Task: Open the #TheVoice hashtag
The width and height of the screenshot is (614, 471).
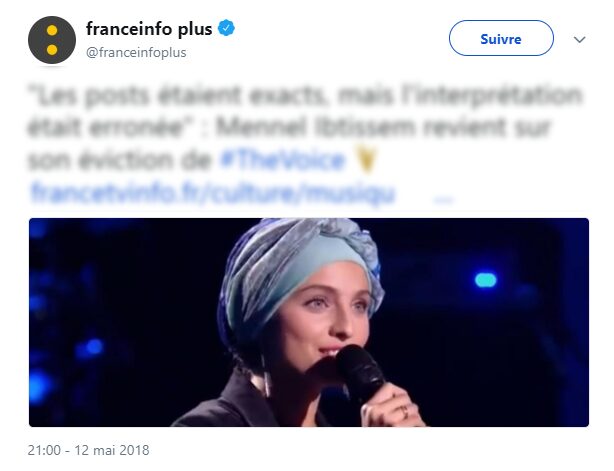Action: pyautogui.click(x=283, y=160)
